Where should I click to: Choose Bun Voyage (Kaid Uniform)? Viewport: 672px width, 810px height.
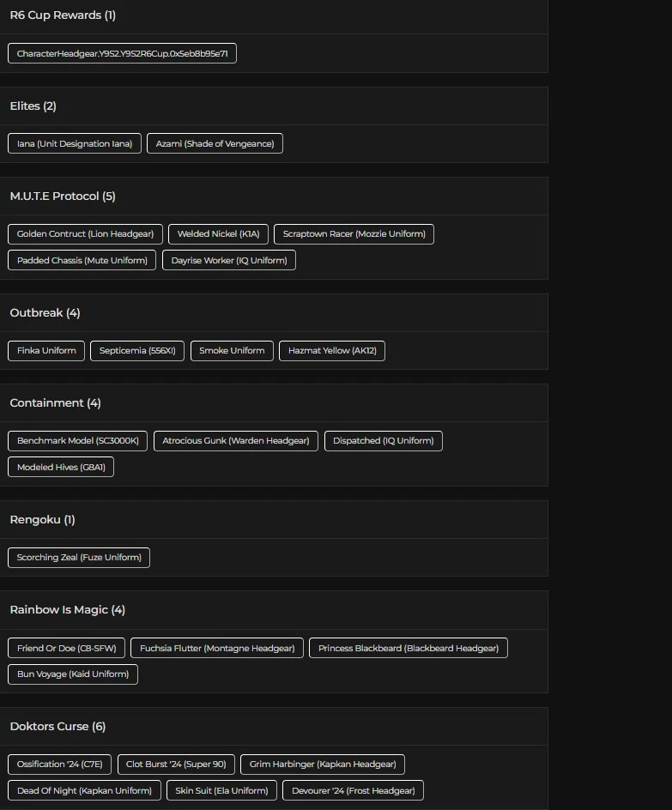pyautogui.click(x=73, y=674)
